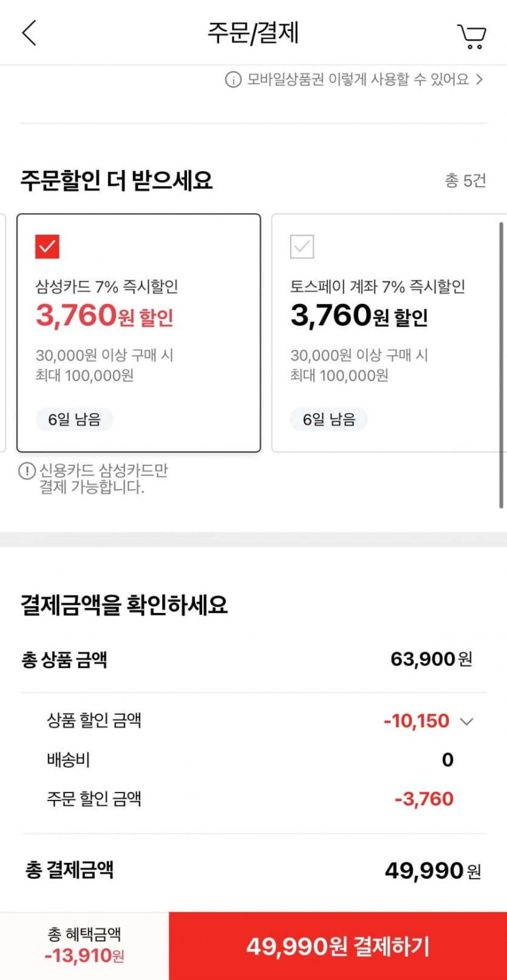Image resolution: width=507 pixels, height=980 pixels.
Task: Open the 모바일상품권 이렇게 사용할 수 있어요 link
Action: [x=358, y=79]
